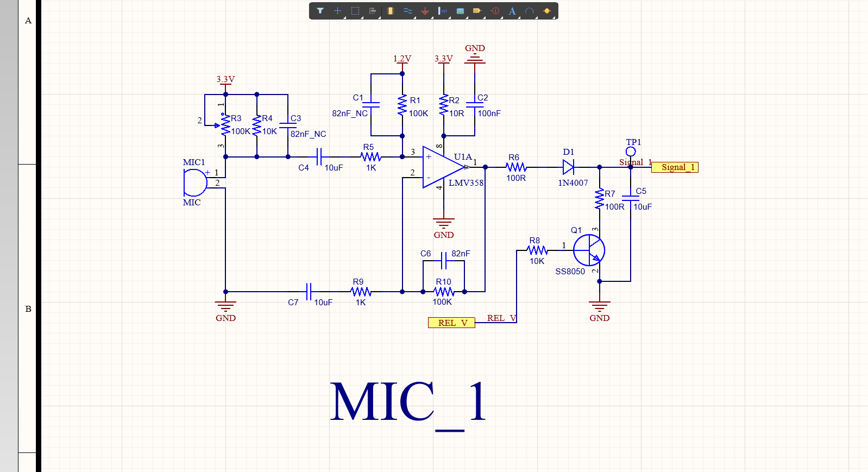Choose the rectangle selection tool

355,11
